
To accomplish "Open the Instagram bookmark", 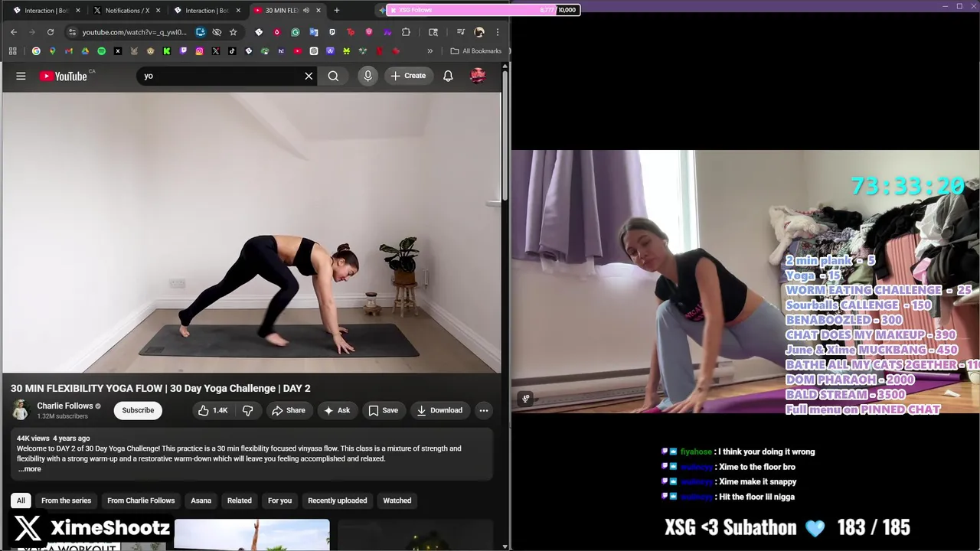I will pyautogui.click(x=199, y=51).
